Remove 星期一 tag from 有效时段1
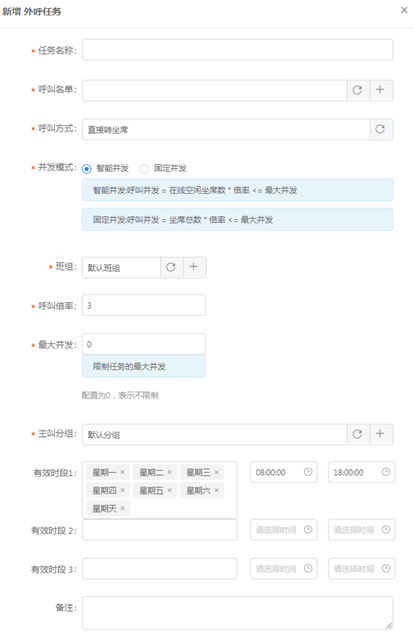Screen dimensions: 414x635 [x=122, y=472]
